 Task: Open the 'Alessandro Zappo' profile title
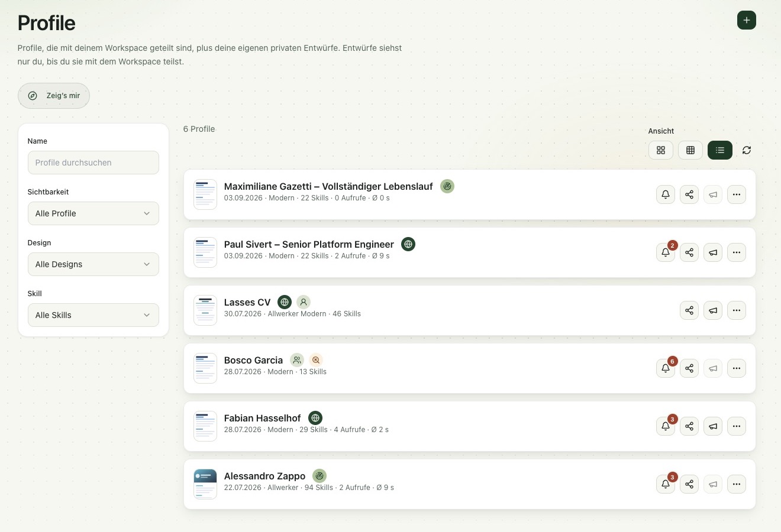point(264,476)
